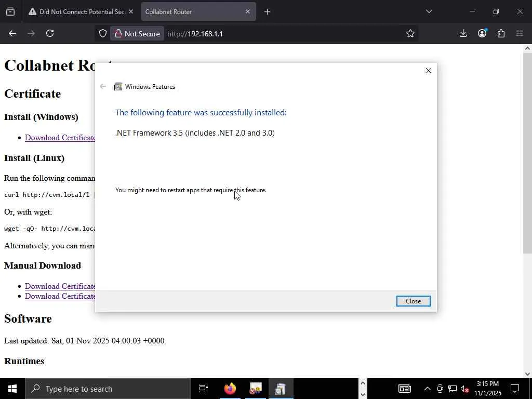Click the taskbar search box
Screen dimensions: 532x399
pyautogui.click(x=108, y=389)
